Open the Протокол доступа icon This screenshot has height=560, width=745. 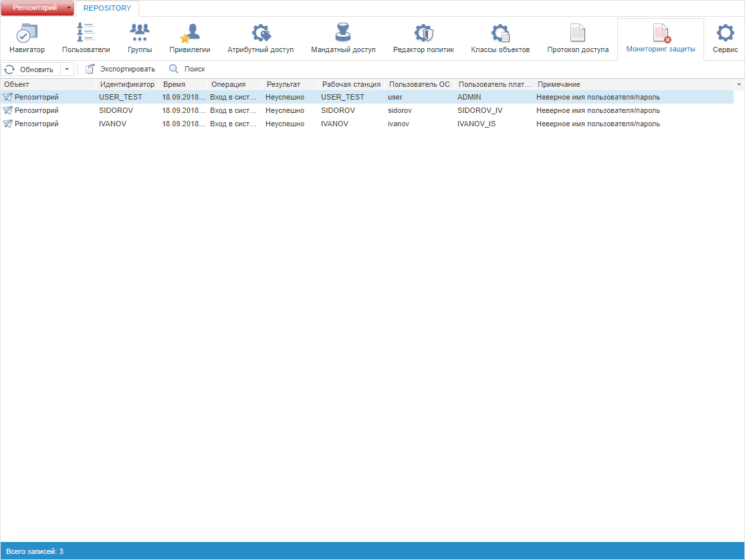click(x=578, y=33)
